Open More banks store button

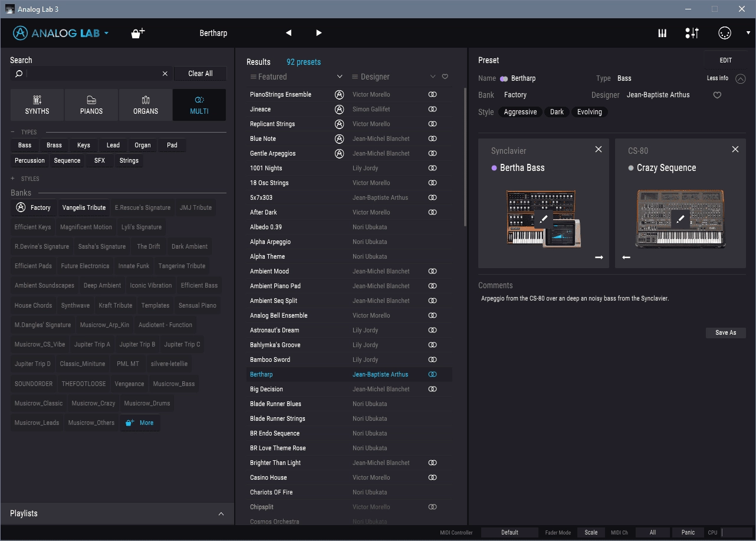pyautogui.click(x=140, y=423)
